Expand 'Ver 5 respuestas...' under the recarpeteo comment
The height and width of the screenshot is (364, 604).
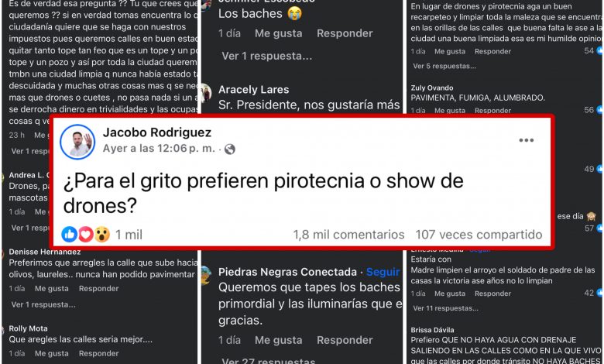444,66
